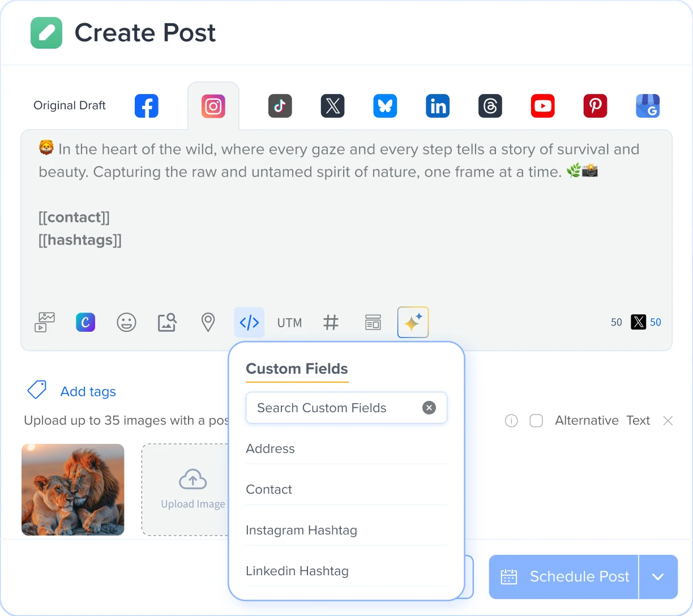Open the media library icon in toolbar
The width and height of the screenshot is (693, 616).
(x=45, y=322)
